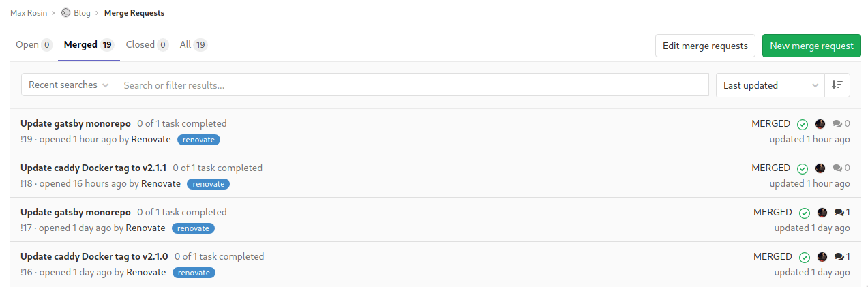The image size is (868, 287).
Task: Open 'Update caddy Docker tag to v2.1.0' merge request
Action: pos(94,256)
